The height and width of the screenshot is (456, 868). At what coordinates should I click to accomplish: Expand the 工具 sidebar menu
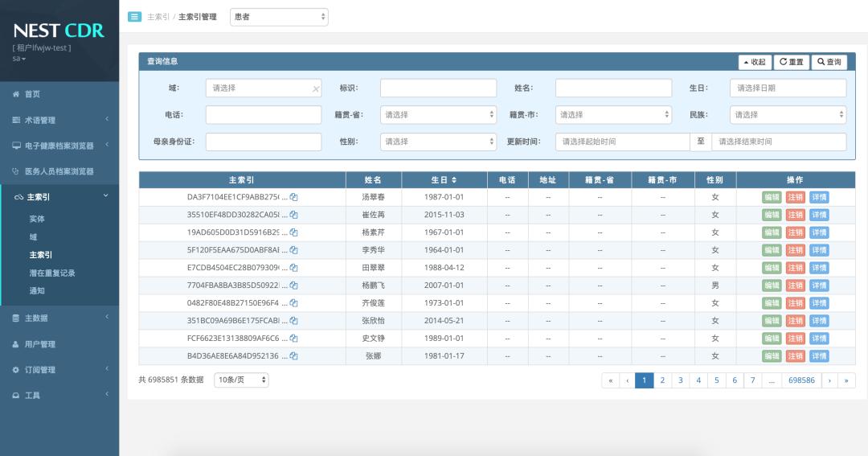[59, 395]
